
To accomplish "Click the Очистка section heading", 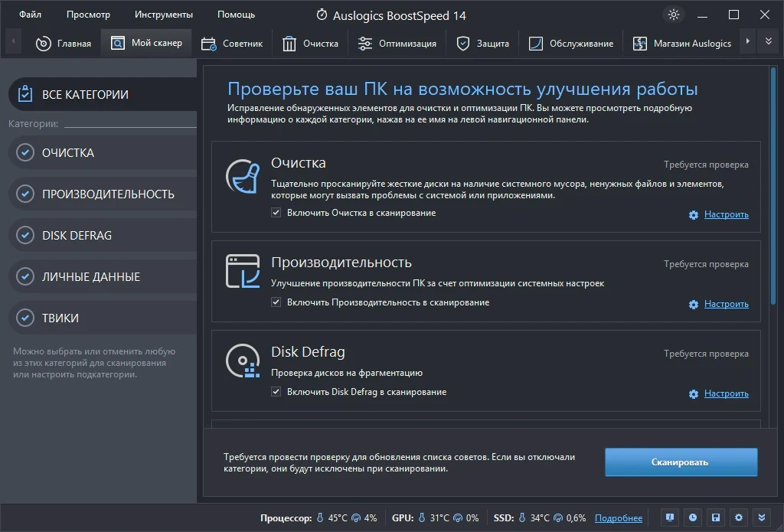I will click(299, 163).
